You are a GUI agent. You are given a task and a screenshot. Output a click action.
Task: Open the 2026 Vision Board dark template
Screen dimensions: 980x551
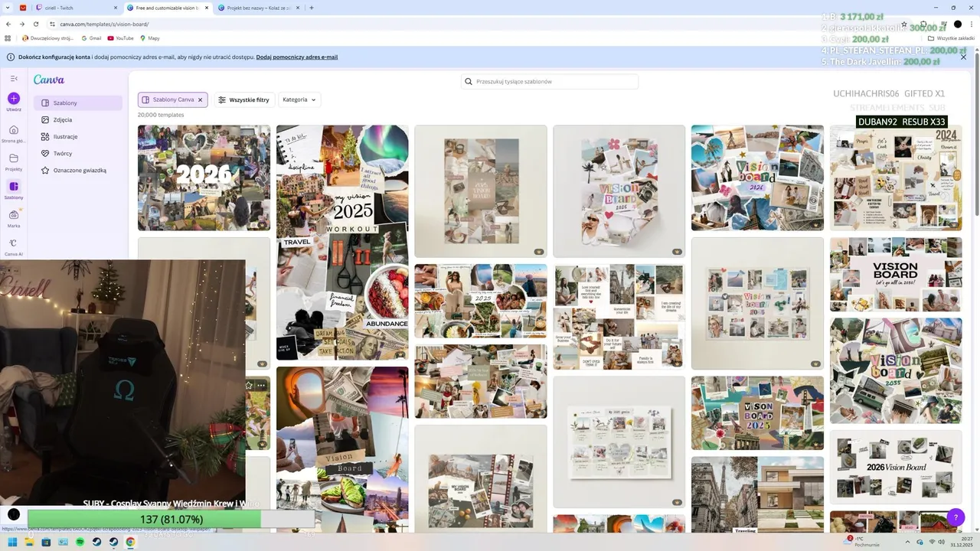(x=896, y=467)
